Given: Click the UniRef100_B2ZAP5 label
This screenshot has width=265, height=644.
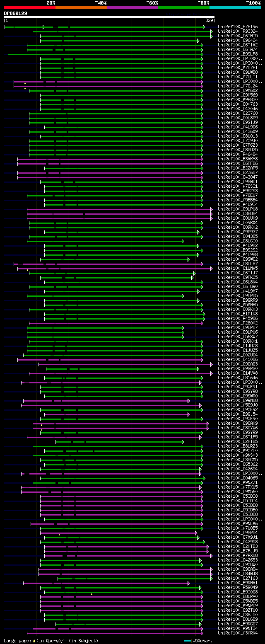Looking at the screenshot, I should (x=238, y=168).
